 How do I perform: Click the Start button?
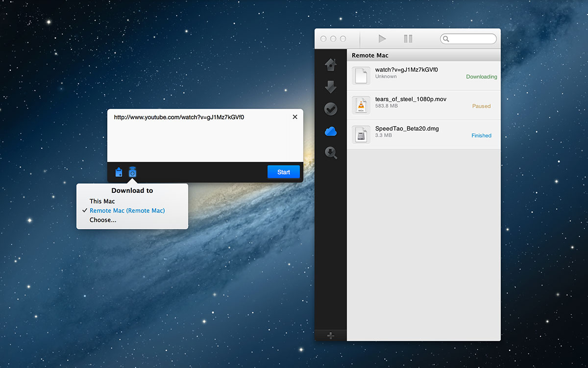[x=283, y=172]
